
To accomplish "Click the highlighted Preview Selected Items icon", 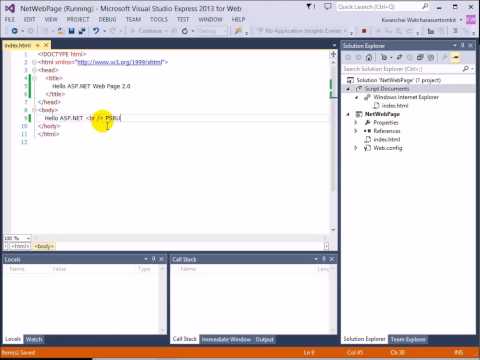I will pos(456,58).
